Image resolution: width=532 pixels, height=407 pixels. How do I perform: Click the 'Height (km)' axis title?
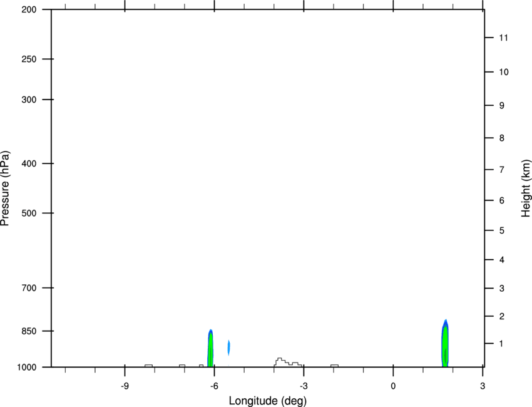pyautogui.click(x=526, y=188)
